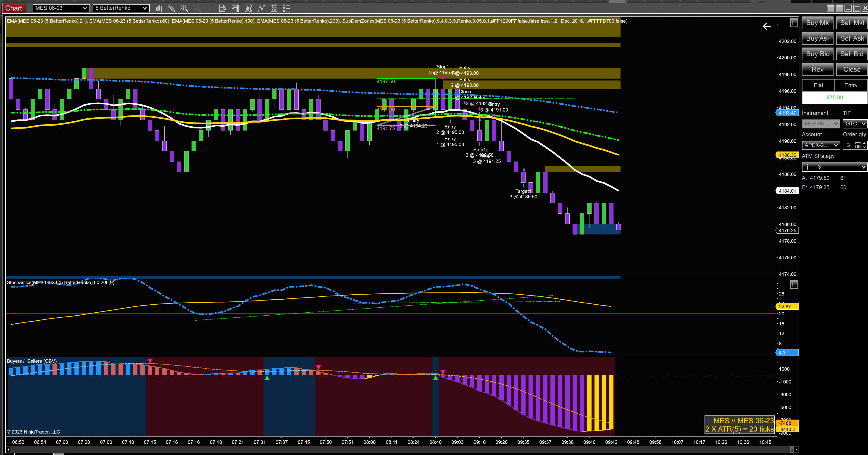Click scroll left arrow on horizontal scrollbar
This screenshot has height=455, width=868.
(8, 450)
